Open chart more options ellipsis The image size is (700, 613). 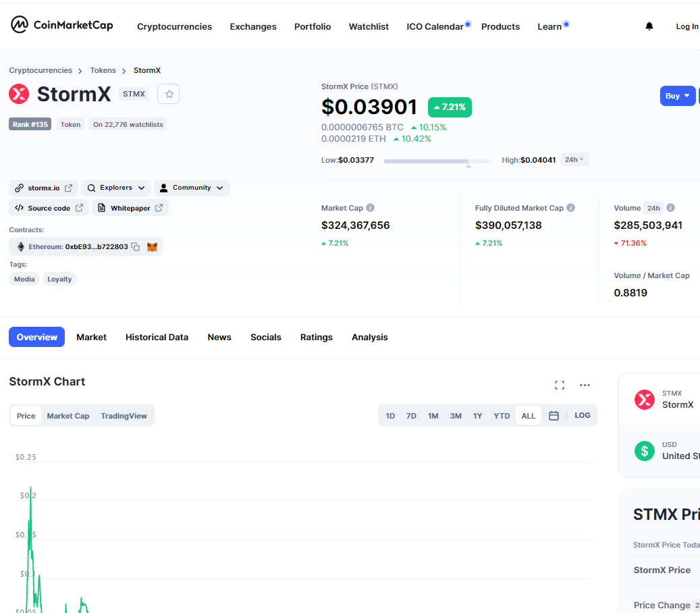point(585,385)
